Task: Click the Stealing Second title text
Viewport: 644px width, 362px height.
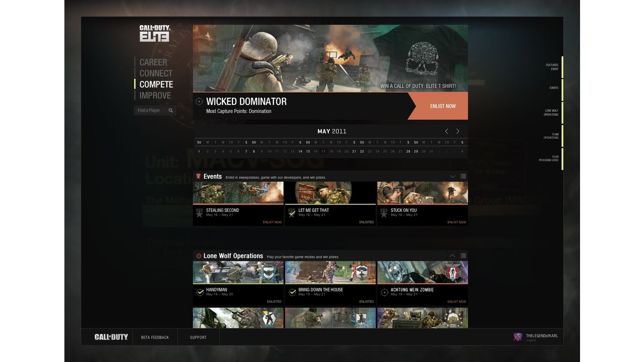Action: click(x=222, y=210)
